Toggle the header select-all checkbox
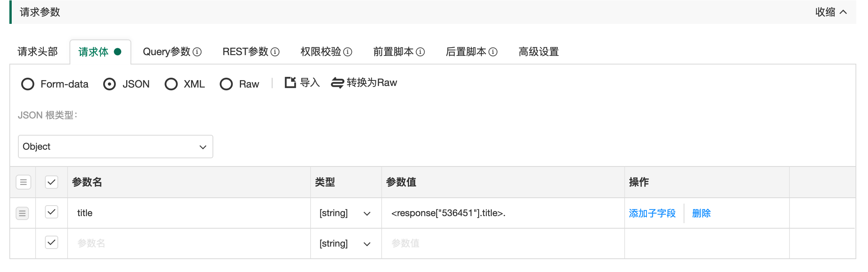Screen dimensions: 868x272 point(52,182)
